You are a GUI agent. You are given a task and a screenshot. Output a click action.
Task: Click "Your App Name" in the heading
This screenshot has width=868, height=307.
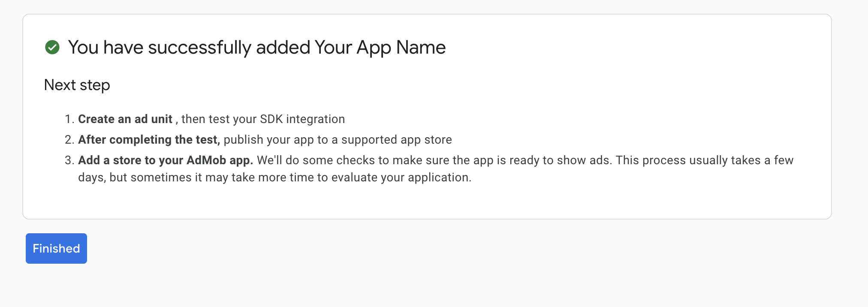pos(380,47)
